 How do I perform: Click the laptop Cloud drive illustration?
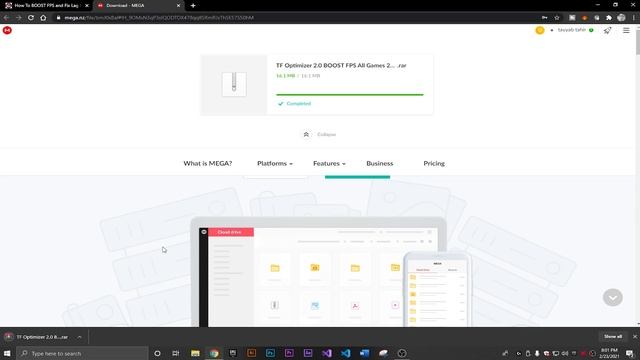point(318,272)
